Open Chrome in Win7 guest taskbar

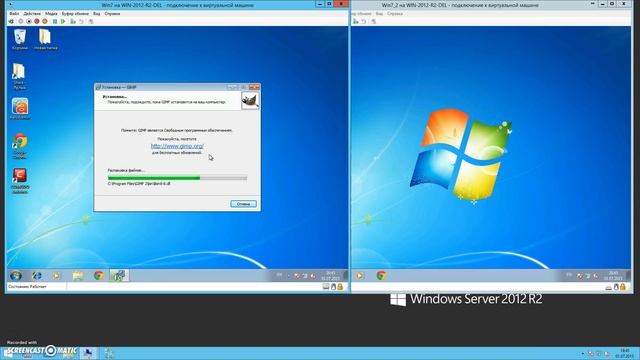98,276
